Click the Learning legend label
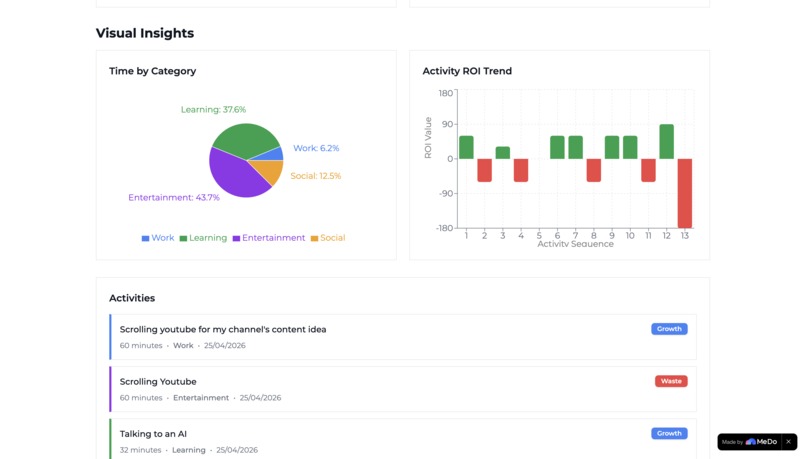The width and height of the screenshot is (806, 459). (x=208, y=238)
